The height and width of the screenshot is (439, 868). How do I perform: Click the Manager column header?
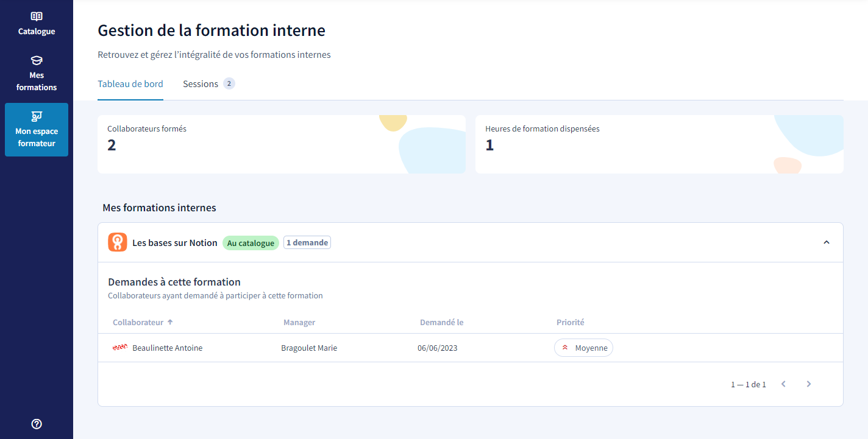tap(299, 322)
